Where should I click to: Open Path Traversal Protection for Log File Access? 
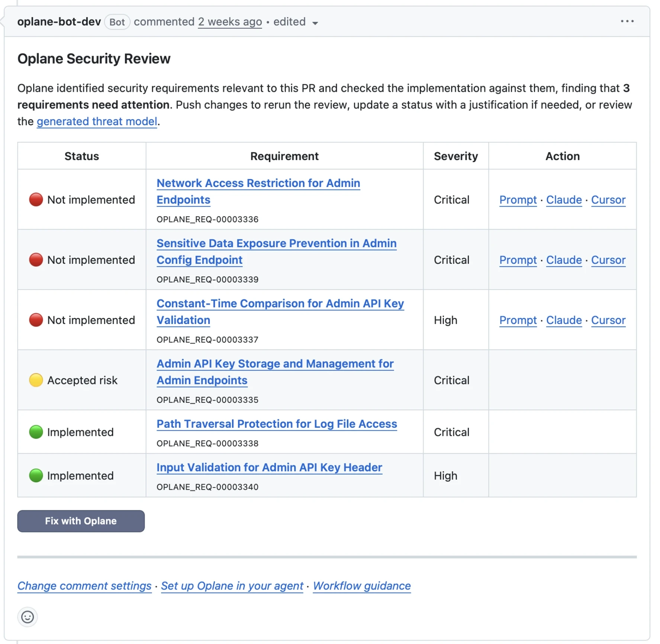277,424
